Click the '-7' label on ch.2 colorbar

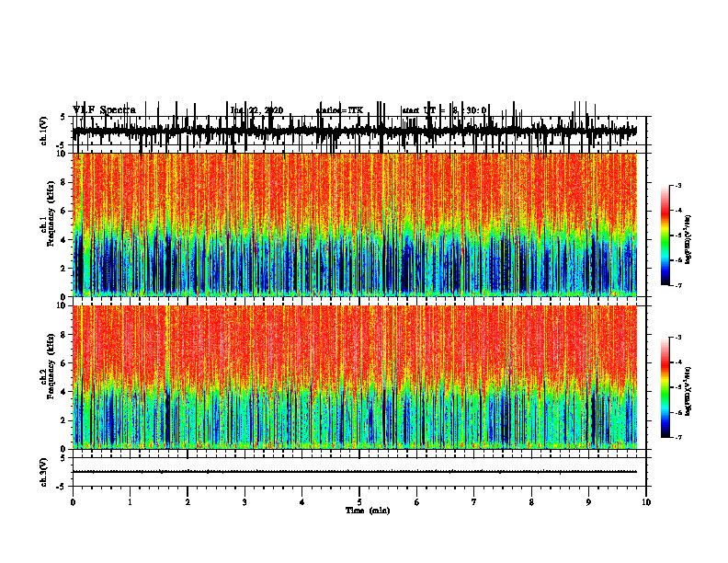677,438
